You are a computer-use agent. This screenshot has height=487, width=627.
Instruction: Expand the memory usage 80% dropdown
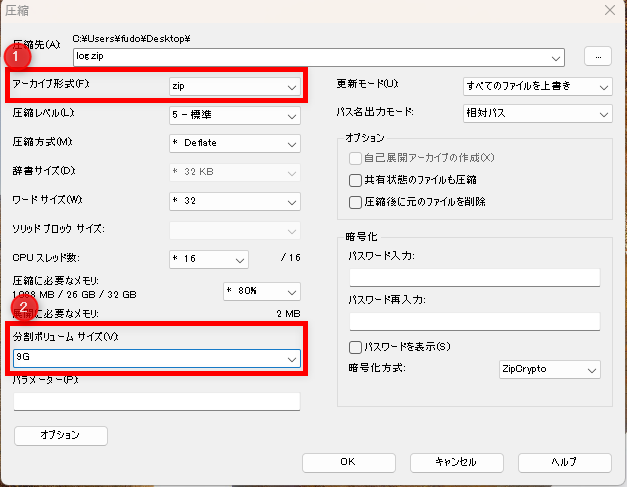[x=260, y=291]
